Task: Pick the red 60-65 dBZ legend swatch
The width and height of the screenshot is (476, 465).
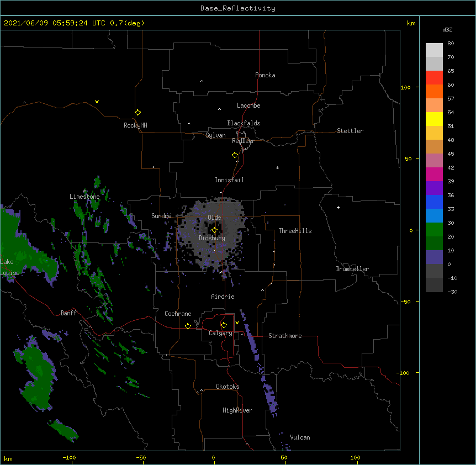Action: pos(434,78)
